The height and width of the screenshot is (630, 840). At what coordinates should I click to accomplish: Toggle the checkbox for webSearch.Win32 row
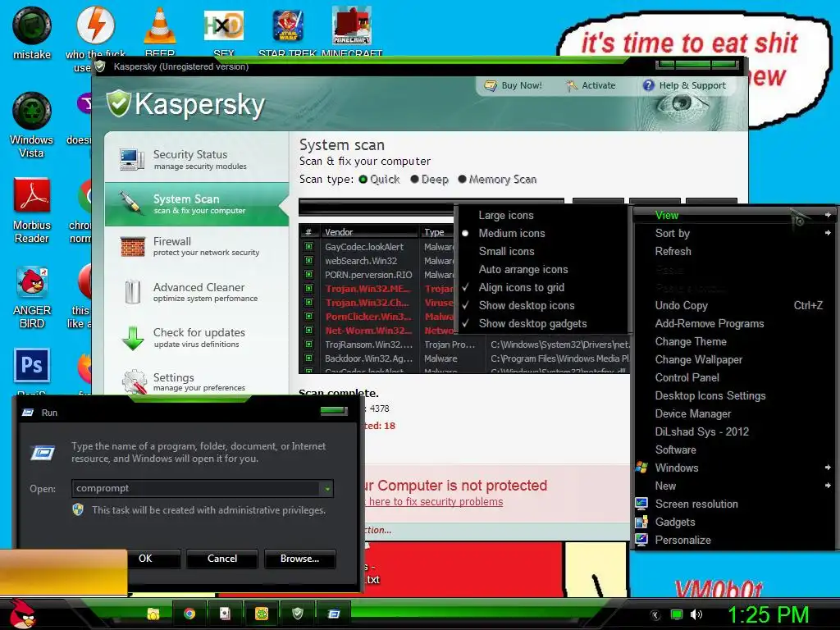coord(308,261)
